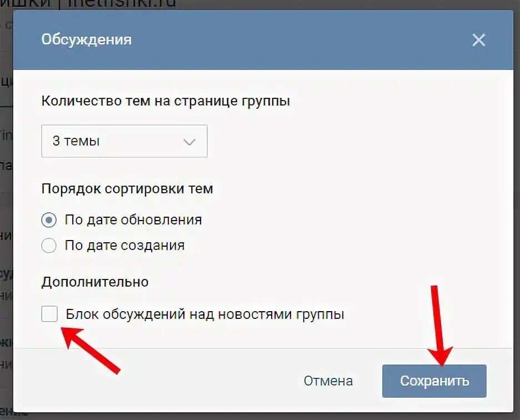Click the 'По дате создания' label text
Image resolution: width=520 pixels, height=420 pixels.
point(124,246)
